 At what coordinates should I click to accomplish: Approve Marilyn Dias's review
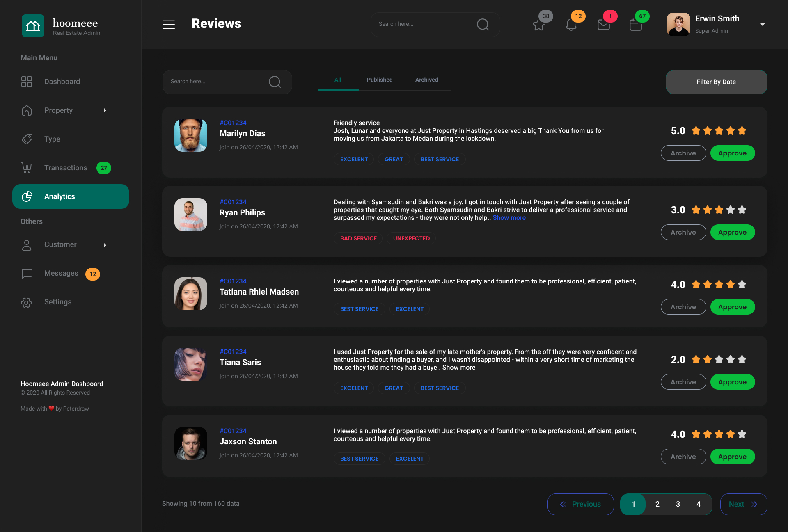click(732, 153)
